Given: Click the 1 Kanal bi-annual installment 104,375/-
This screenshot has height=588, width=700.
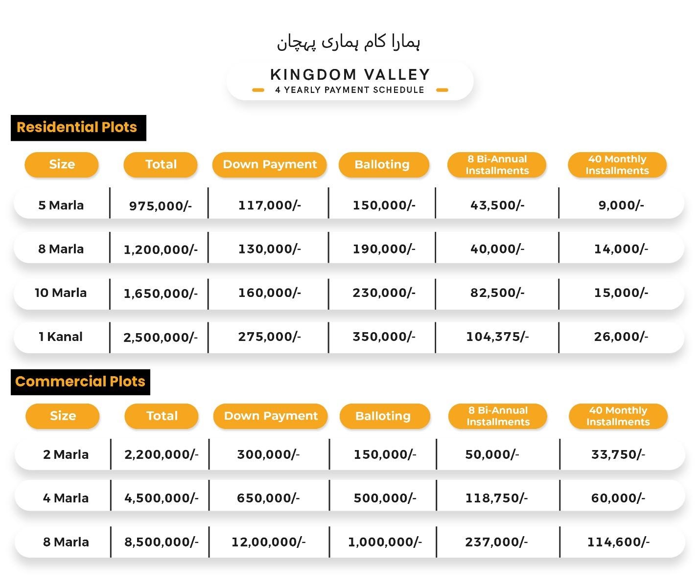Looking at the screenshot, I should [x=497, y=337].
